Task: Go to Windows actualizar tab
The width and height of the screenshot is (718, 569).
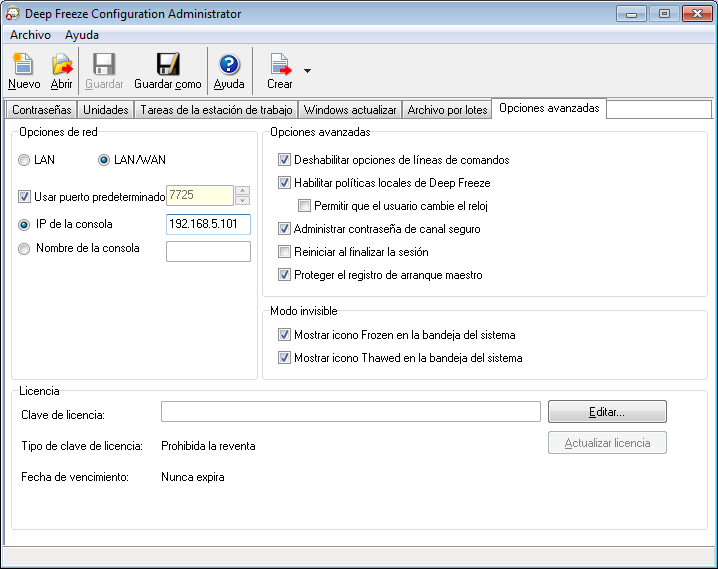Action: tap(350, 110)
